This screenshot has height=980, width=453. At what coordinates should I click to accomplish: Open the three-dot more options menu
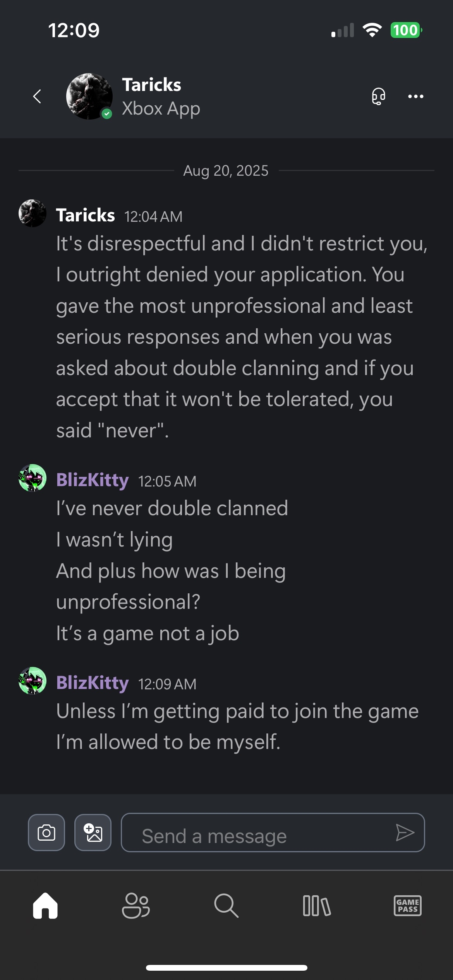pos(415,96)
